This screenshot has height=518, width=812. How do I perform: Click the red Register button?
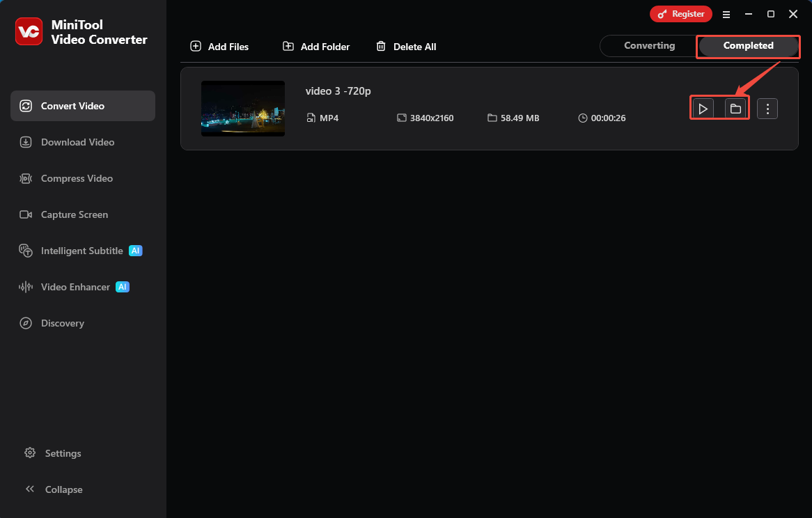681,14
